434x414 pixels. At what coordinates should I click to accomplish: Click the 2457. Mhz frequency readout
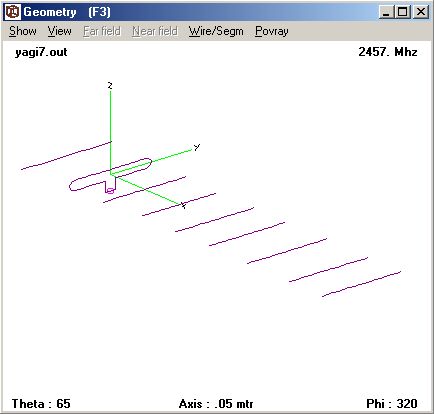click(388, 52)
